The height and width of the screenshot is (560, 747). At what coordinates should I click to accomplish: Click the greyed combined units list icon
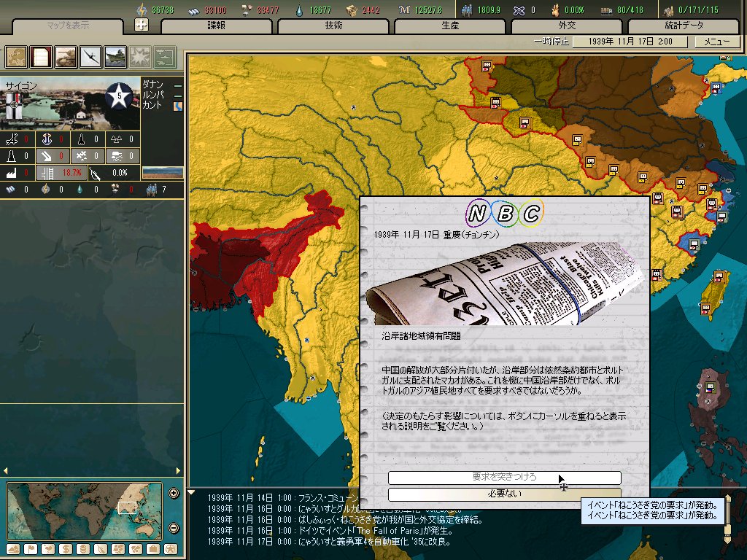point(166,57)
